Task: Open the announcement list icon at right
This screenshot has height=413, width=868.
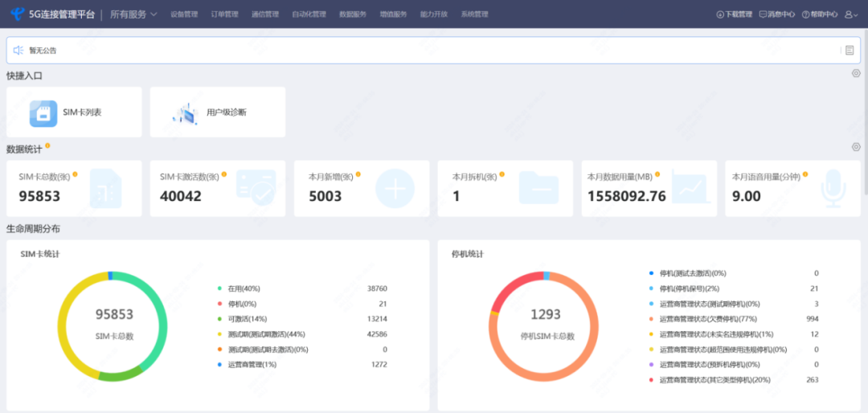Action: point(850,51)
